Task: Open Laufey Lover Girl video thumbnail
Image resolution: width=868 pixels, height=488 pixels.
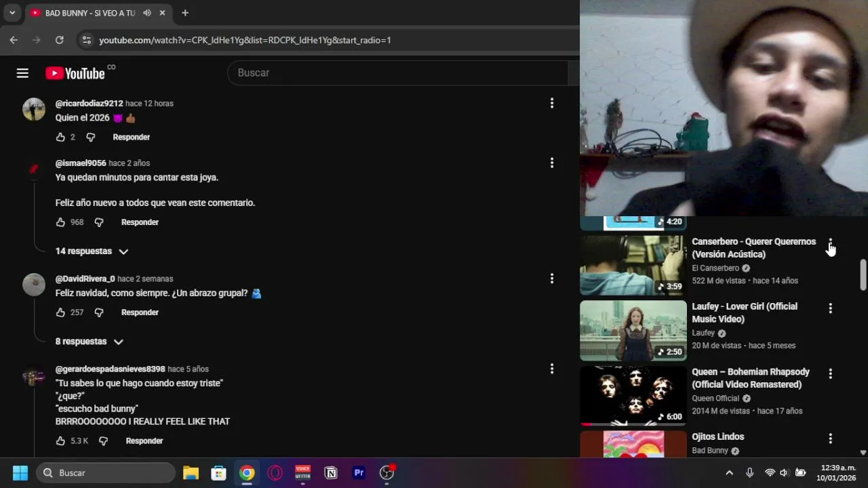Action: click(633, 331)
